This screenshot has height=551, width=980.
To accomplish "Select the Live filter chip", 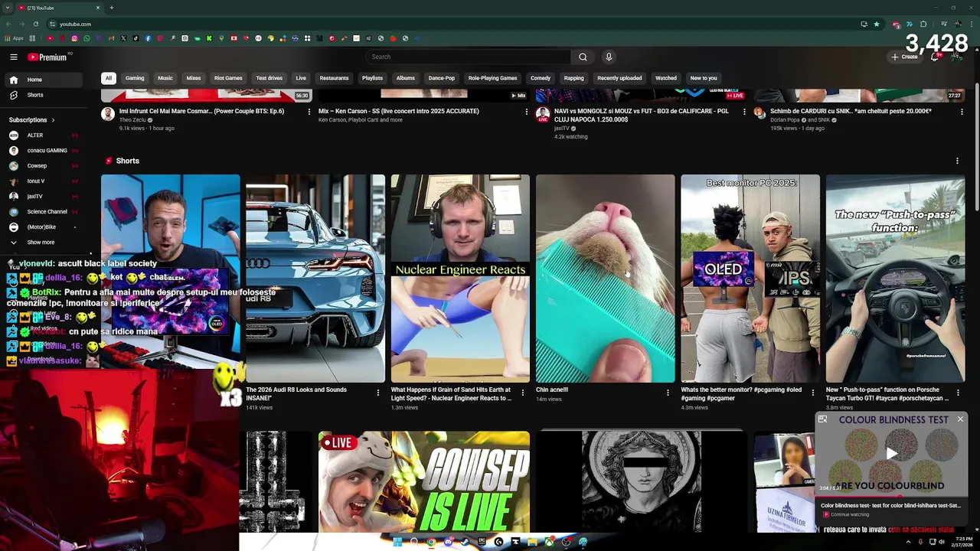I will tap(301, 78).
